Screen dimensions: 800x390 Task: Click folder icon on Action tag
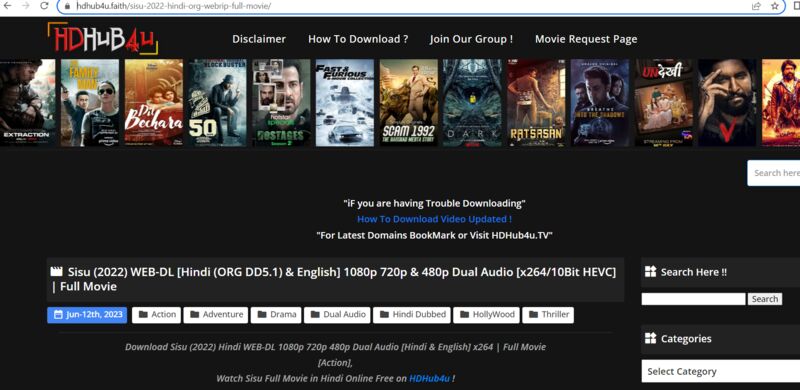click(x=143, y=314)
